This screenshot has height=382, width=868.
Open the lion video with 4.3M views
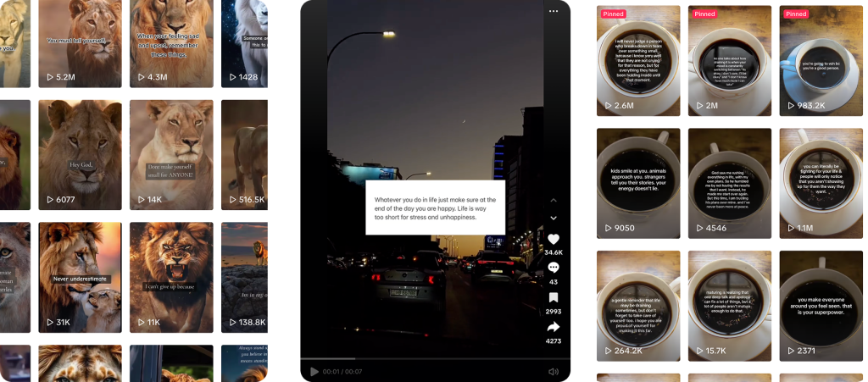coord(170,42)
